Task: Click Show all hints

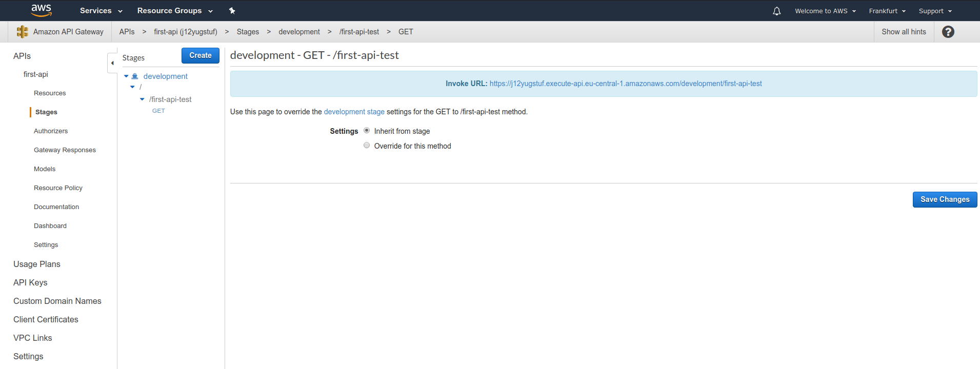Action: 904,32
